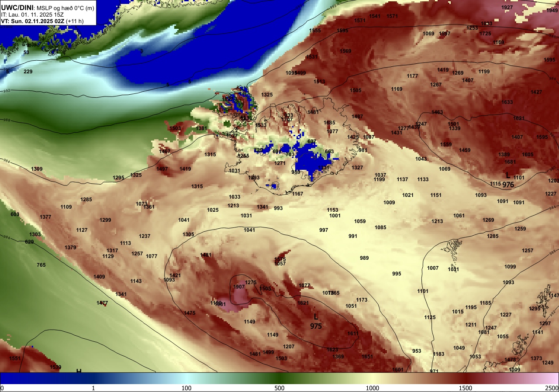Image resolution: width=559 pixels, height=392 pixels.
Task: Click the height value 1681
Action: pos(510,162)
